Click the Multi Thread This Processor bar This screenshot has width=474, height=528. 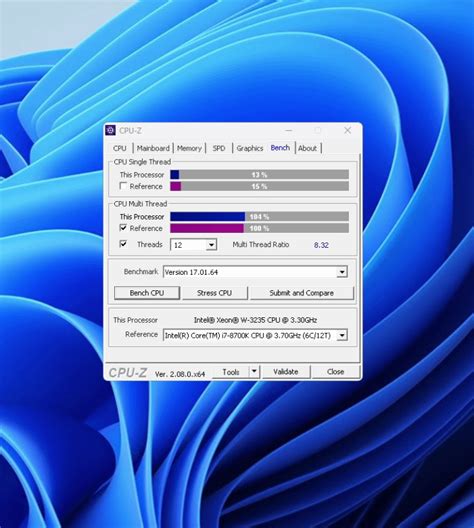[259, 217]
